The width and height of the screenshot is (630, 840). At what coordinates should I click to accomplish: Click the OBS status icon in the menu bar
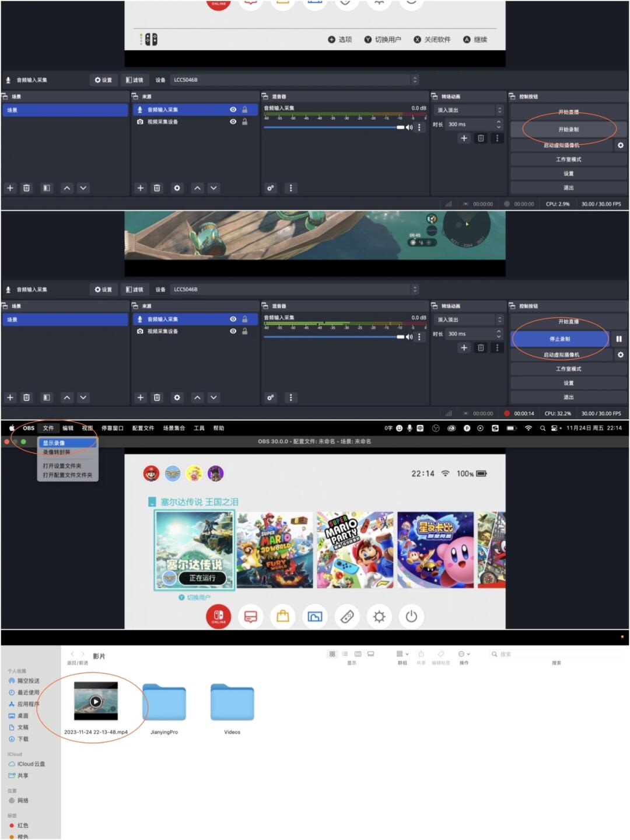pyautogui.click(x=436, y=428)
